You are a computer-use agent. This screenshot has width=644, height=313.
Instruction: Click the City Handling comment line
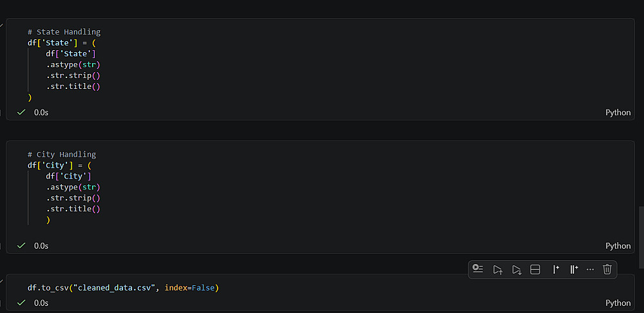click(66, 155)
